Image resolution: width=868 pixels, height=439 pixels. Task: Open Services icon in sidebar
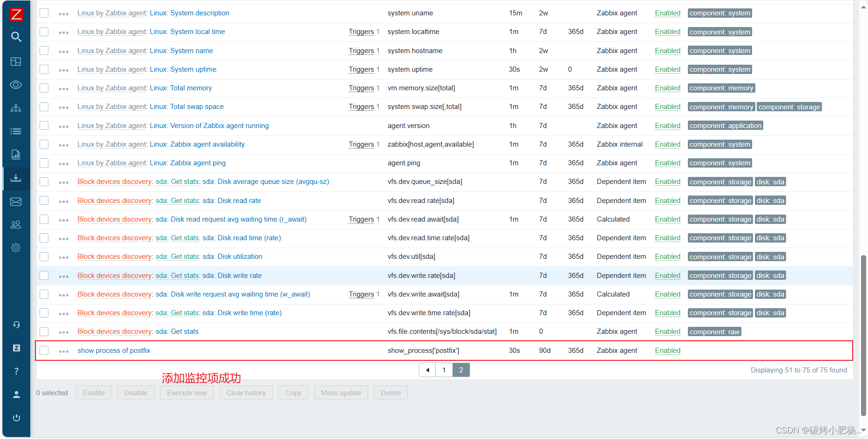click(x=16, y=108)
